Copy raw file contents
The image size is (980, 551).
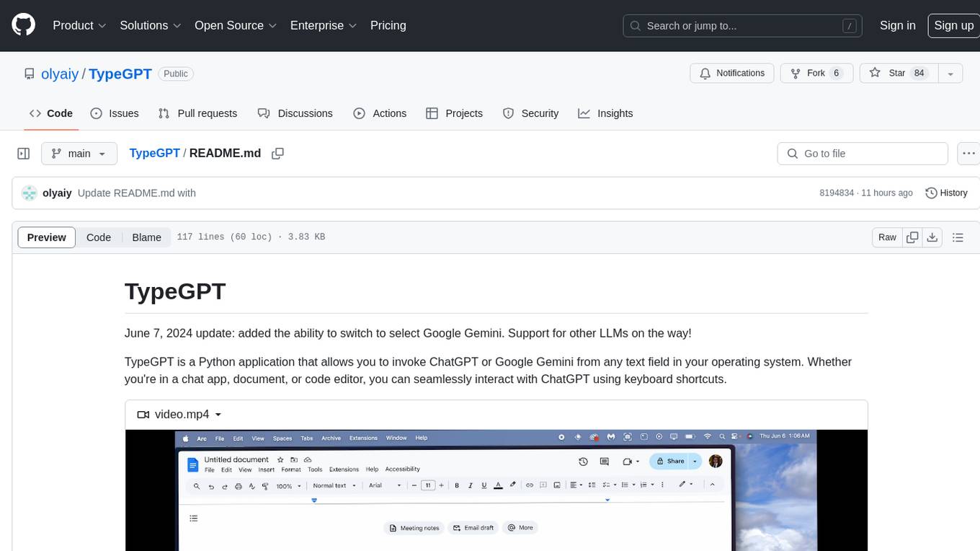click(x=913, y=237)
